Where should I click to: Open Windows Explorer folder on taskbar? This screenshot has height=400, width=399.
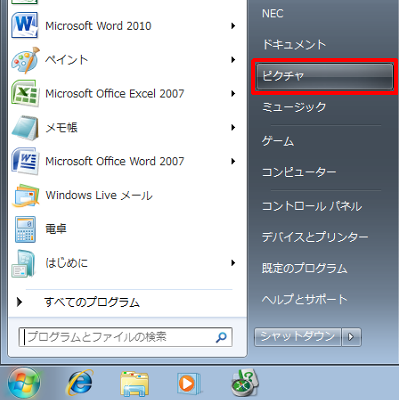pos(134,384)
